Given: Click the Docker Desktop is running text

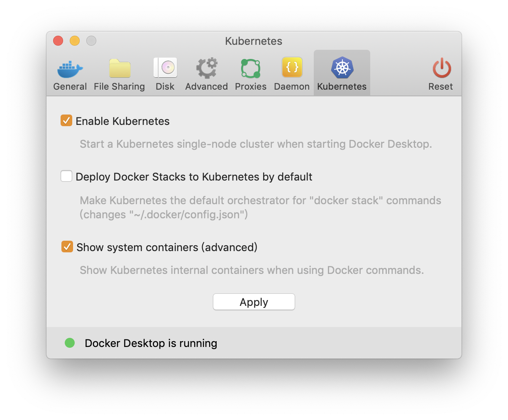Looking at the screenshot, I should (151, 343).
